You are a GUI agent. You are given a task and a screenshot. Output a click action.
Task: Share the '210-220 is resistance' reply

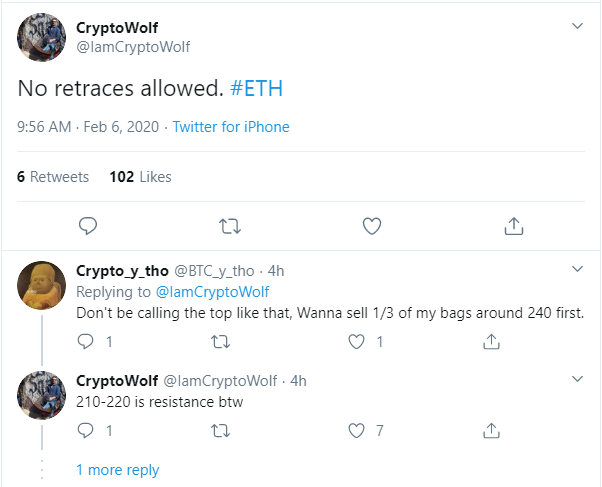coord(491,431)
